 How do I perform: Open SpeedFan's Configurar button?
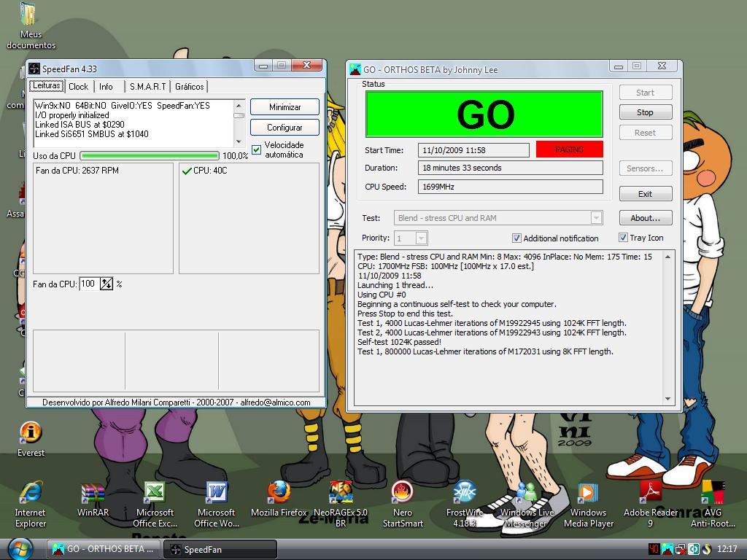coord(285,128)
